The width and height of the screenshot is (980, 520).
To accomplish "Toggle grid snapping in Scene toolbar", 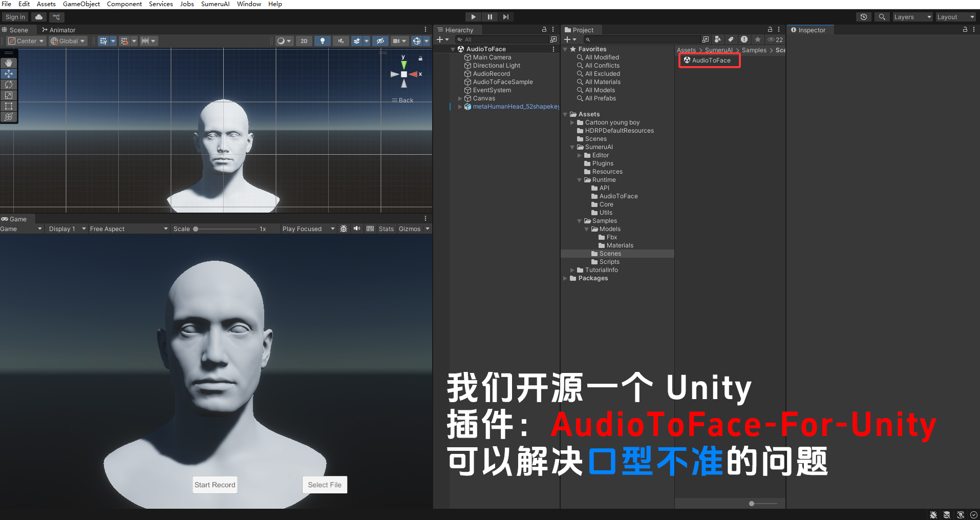I will click(124, 41).
